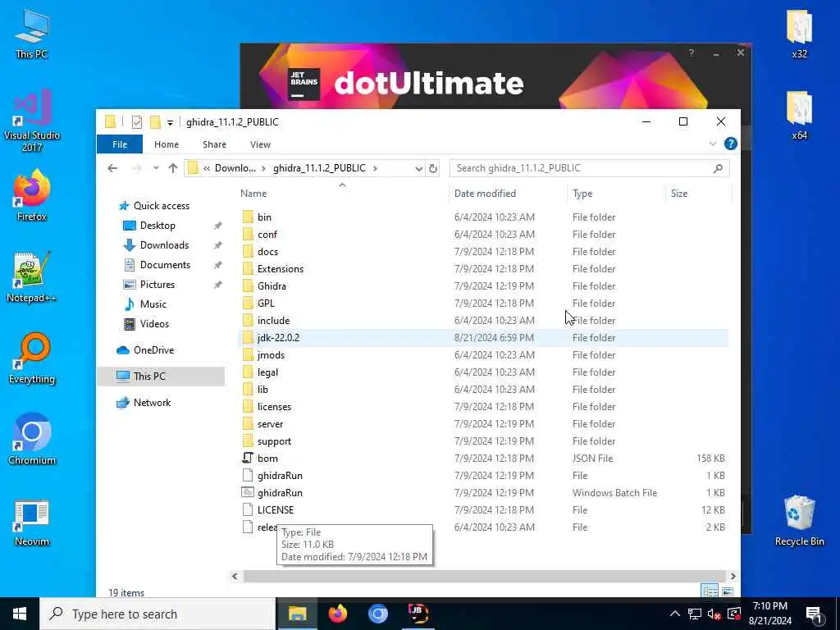Refresh the ghidra folder view
This screenshot has width=840, height=630.
pyautogui.click(x=433, y=168)
